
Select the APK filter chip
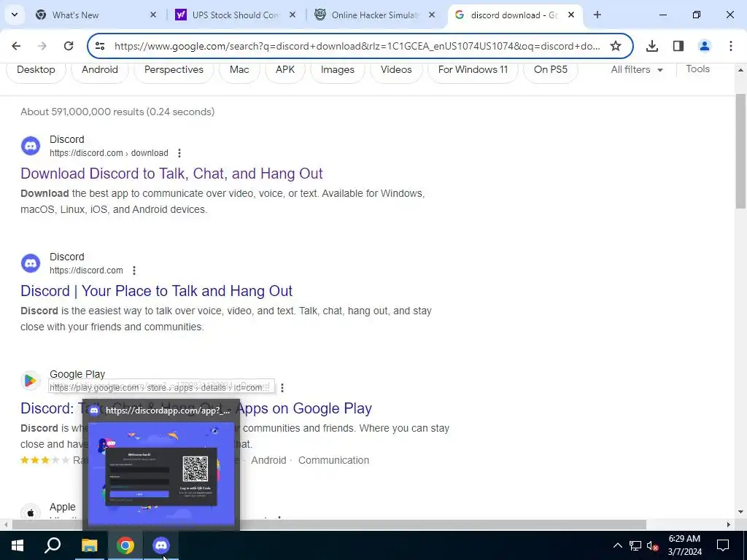(285, 69)
